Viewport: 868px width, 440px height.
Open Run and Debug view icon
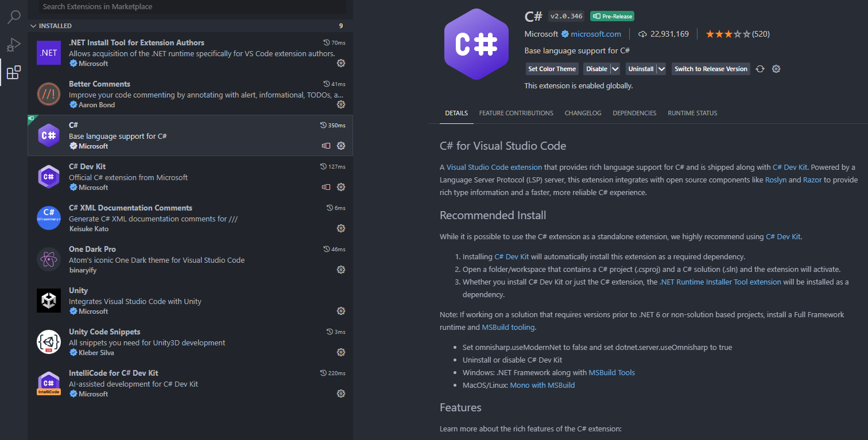coord(14,45)
